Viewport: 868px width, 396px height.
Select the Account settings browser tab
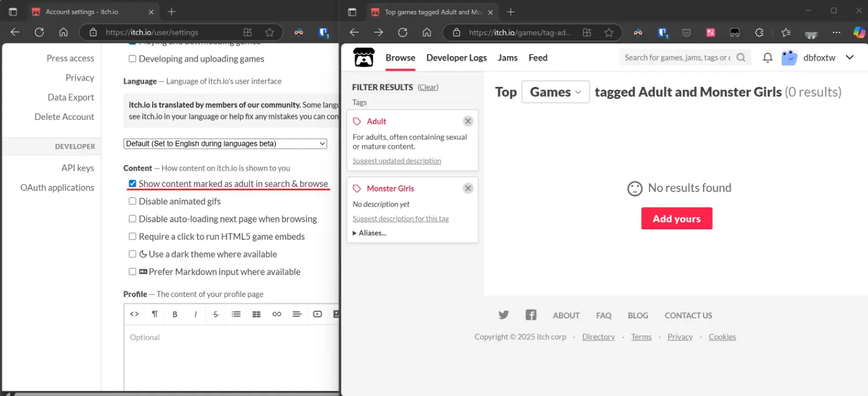click(x=93, y=12)
